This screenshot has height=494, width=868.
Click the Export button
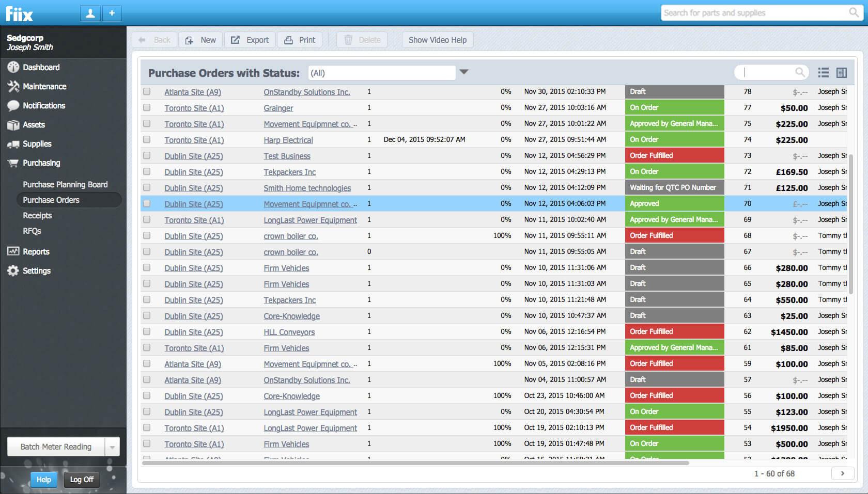(x=250, y=40)
